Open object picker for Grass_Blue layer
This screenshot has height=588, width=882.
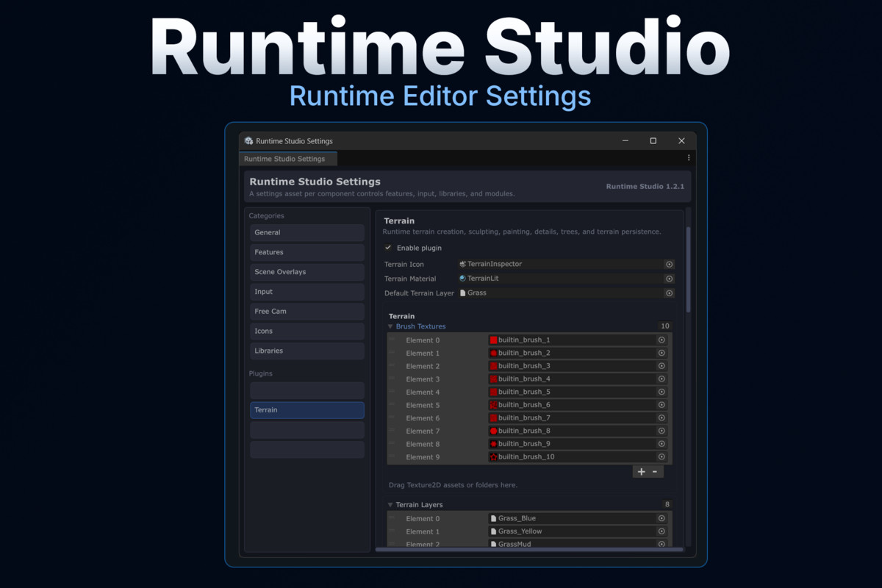(x=661, y=518)
